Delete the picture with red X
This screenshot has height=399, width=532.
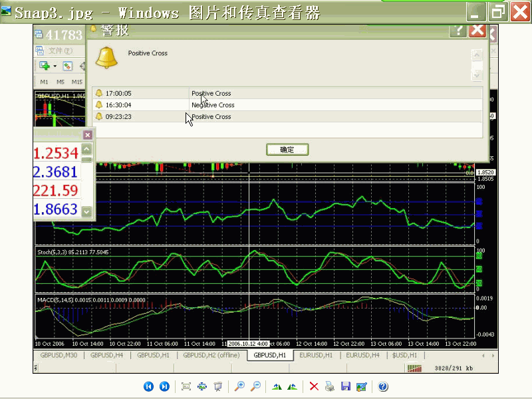coord(314,386)
